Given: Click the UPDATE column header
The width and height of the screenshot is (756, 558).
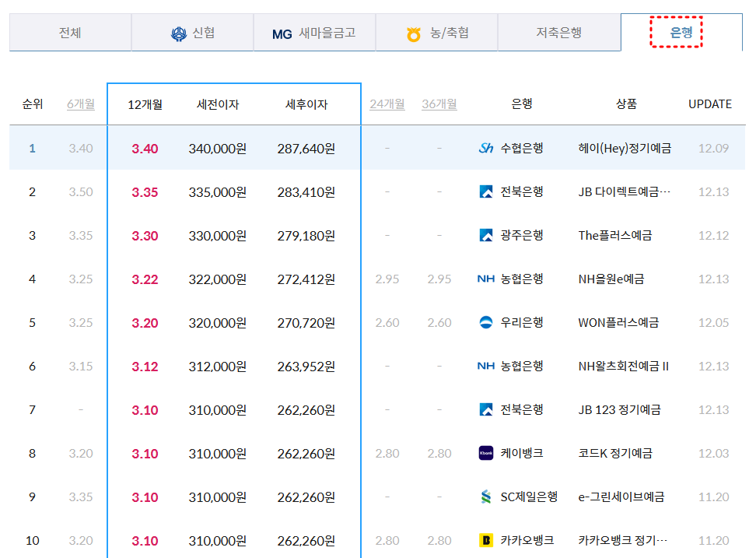Looking at the screenshot, I should coord(710,104).
